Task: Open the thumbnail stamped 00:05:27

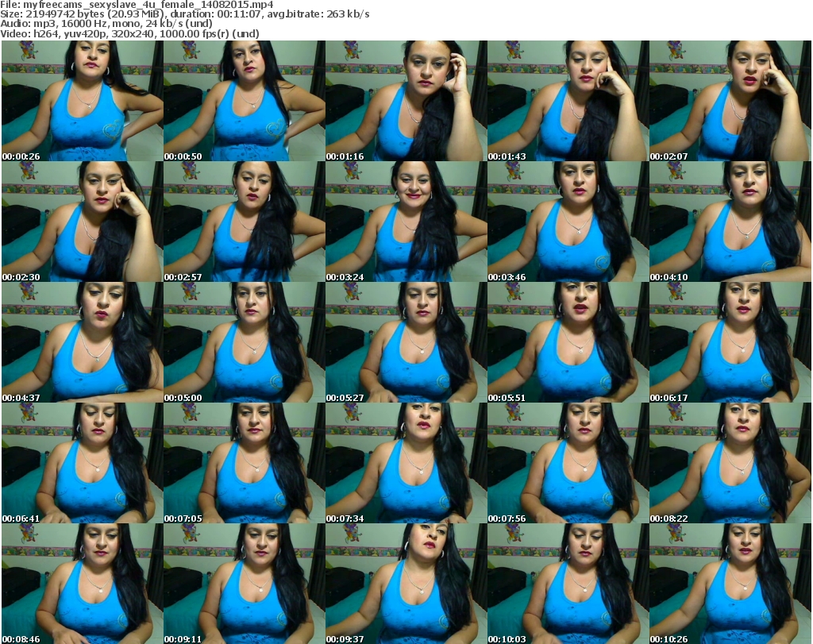Action: pos(406,342)
